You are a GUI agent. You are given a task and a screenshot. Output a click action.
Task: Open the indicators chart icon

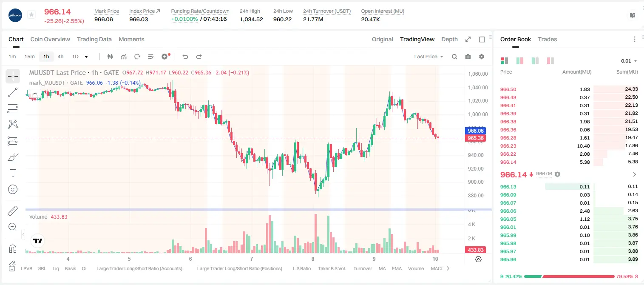(x=124, y=57)
